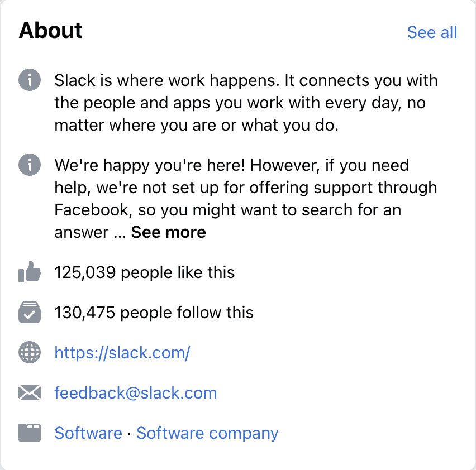476x470 pixels.
Task: Select the Software company category link
Action: click(x=207, y=433)
